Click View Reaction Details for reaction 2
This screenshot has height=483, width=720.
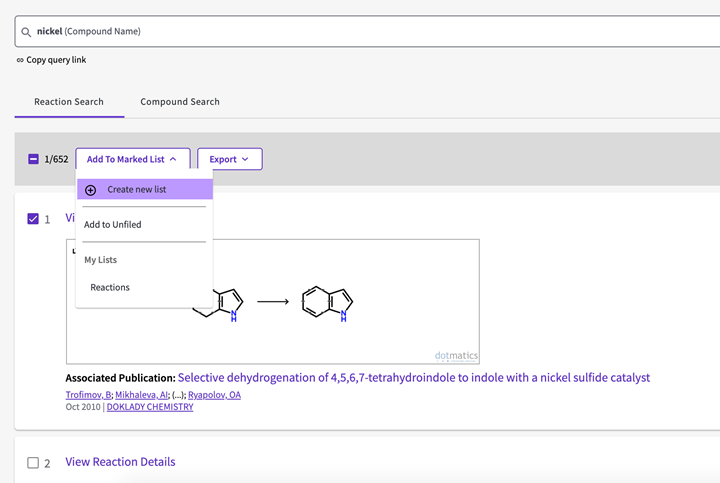click(x=120, y=462)
